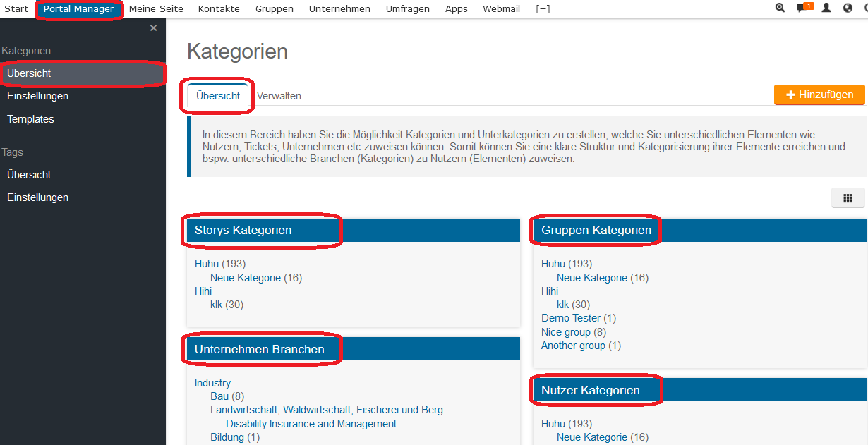868x445 pixels.
Task: Open Einstellungen under Kategorien in the sidebar
Action: point(37,96)
